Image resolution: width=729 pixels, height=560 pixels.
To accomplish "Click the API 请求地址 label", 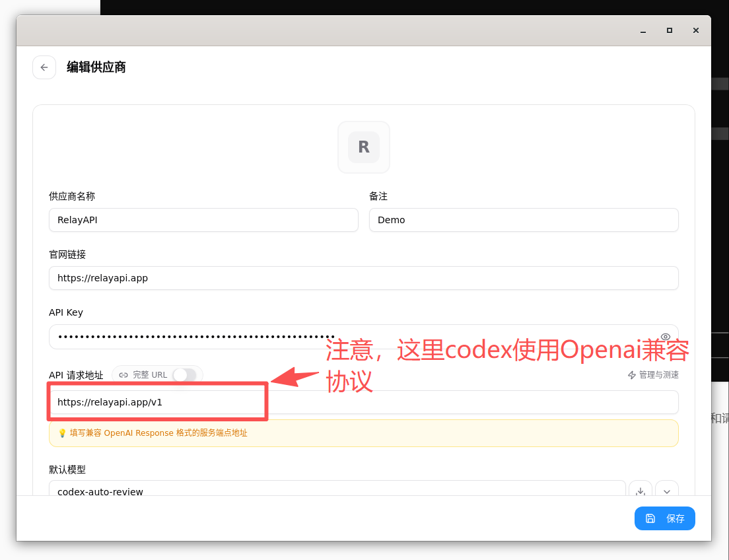I will 76,375.
